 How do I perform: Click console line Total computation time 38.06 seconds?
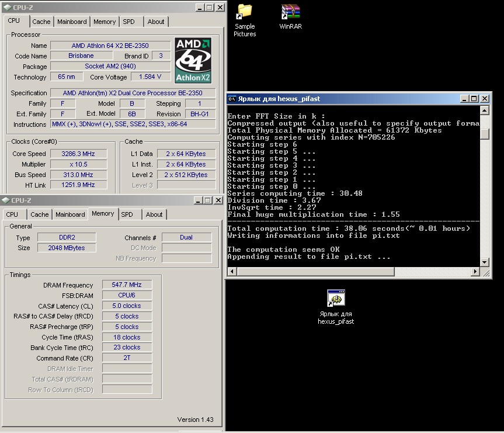pos(349,228)
